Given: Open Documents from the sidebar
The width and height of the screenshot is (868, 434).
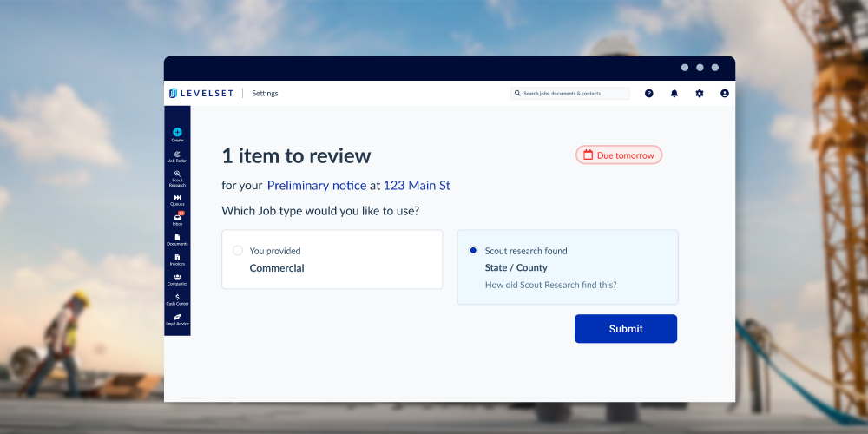Looking at the screenshot, I should [177, 239].
